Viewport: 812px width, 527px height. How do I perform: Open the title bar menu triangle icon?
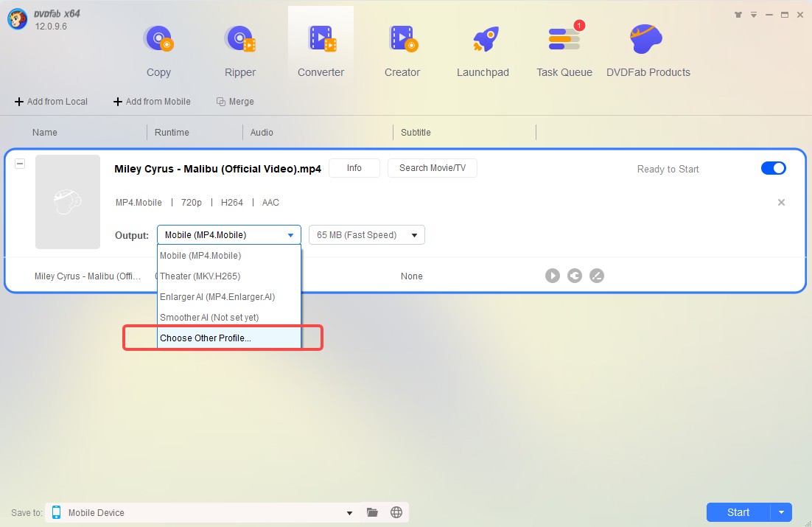coord(754,15)
